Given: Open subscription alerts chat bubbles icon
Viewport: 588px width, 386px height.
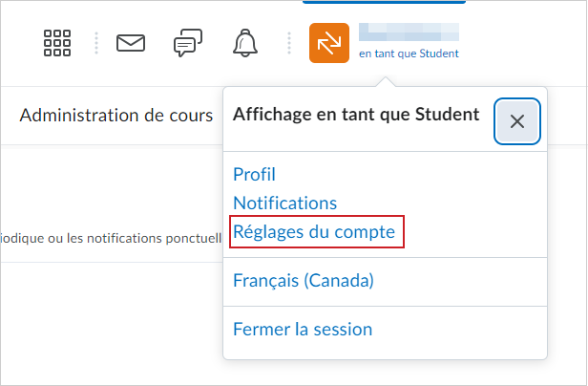Looking at the screenshot, I should click(x=188, y=43).
